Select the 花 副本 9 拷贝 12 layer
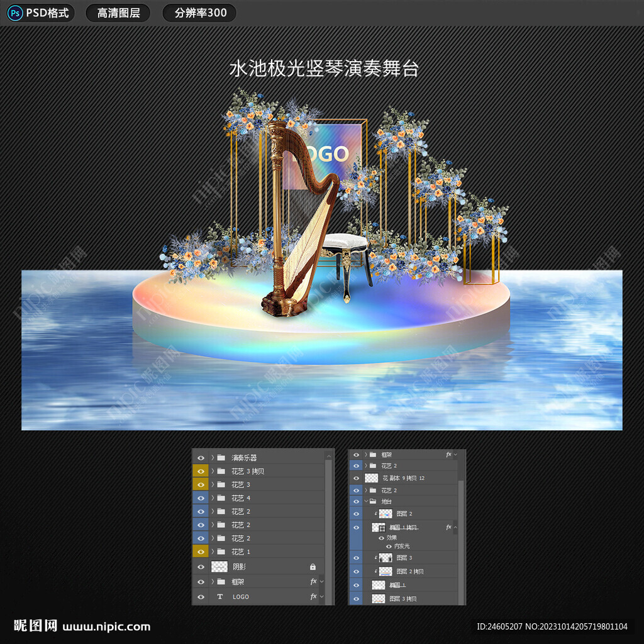 [403, 478]
